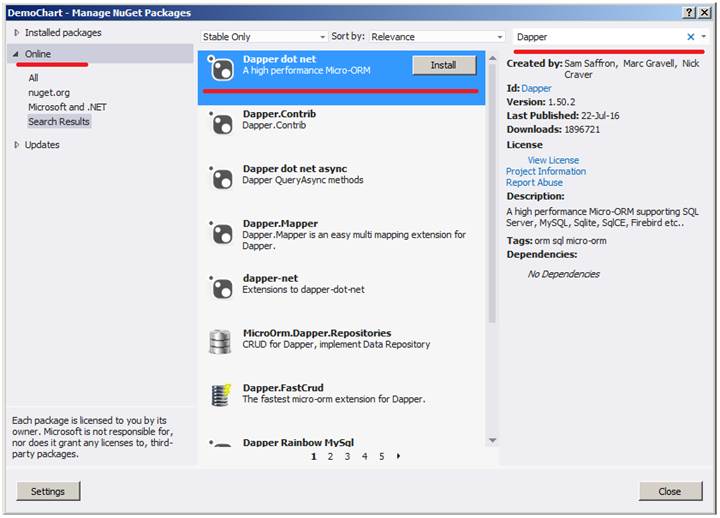Open the Stable Only dropdown

[264, 37]
